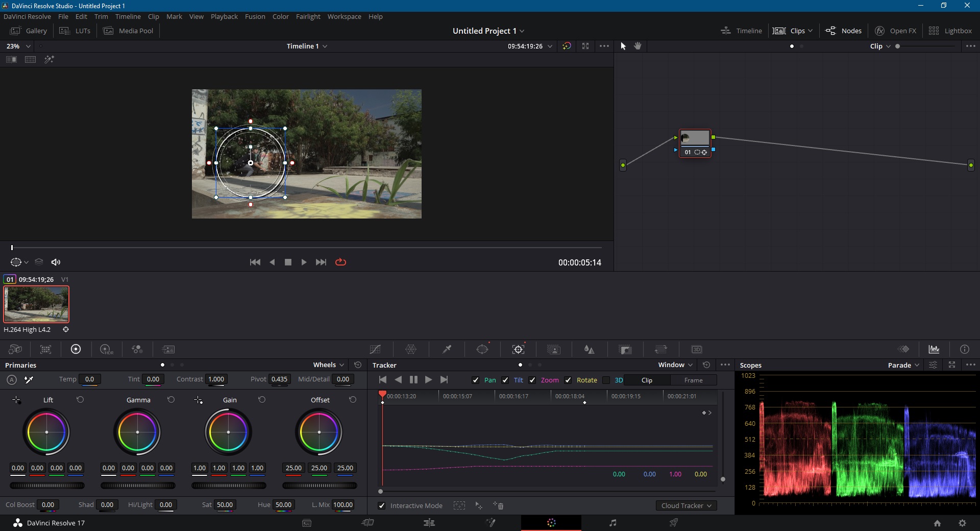Open the Lightbox view
Image resolution: width=980 pixels, height=531 pixels.
tap(950, 31)
